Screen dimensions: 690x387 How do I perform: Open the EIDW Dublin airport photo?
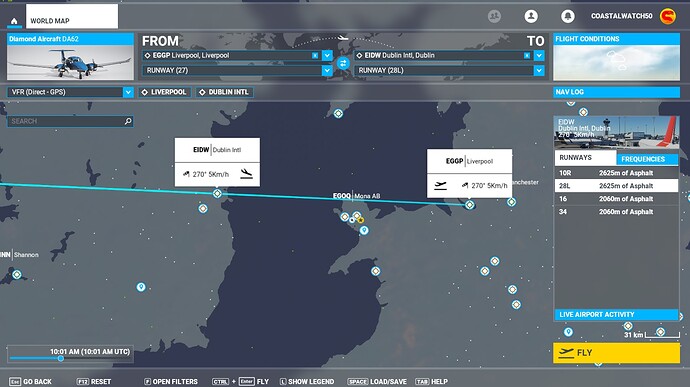(x=616, y=133)
